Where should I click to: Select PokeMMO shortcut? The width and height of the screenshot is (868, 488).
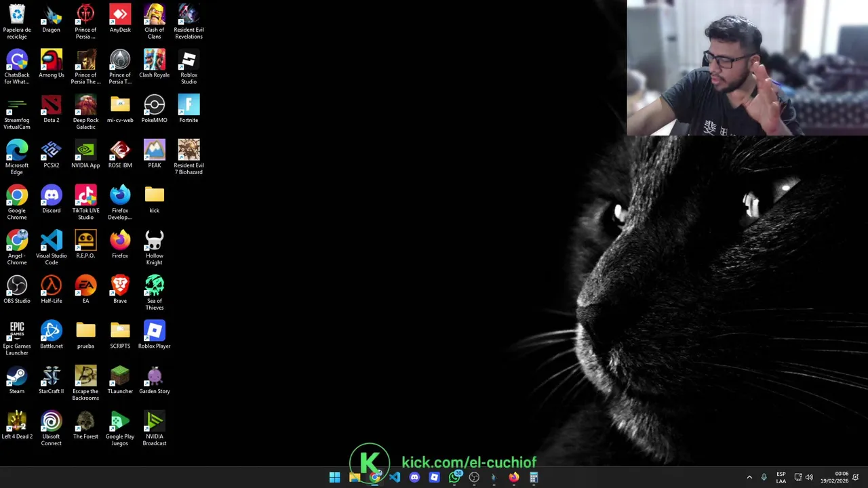pyautogui.click(x=154, y=109)
